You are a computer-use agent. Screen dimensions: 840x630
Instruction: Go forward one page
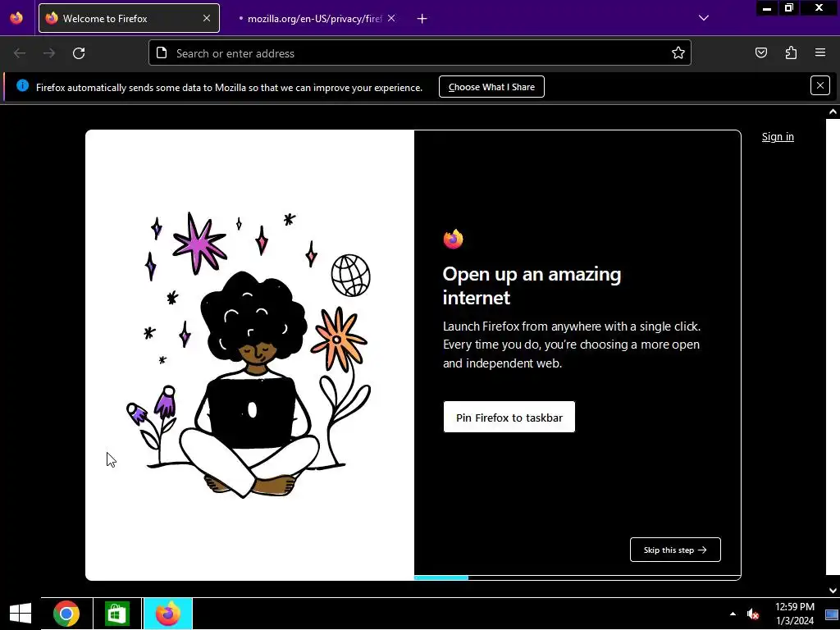[x=49, y=53]
